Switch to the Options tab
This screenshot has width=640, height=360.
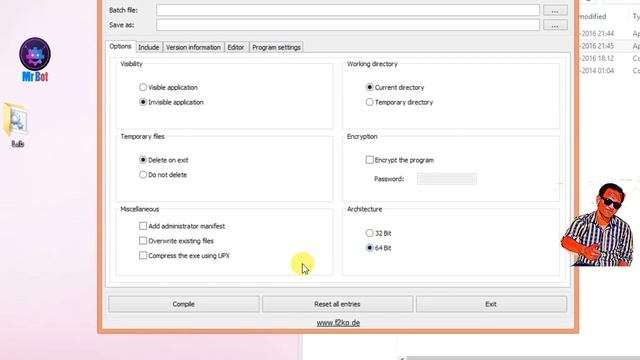pos(120,47)
